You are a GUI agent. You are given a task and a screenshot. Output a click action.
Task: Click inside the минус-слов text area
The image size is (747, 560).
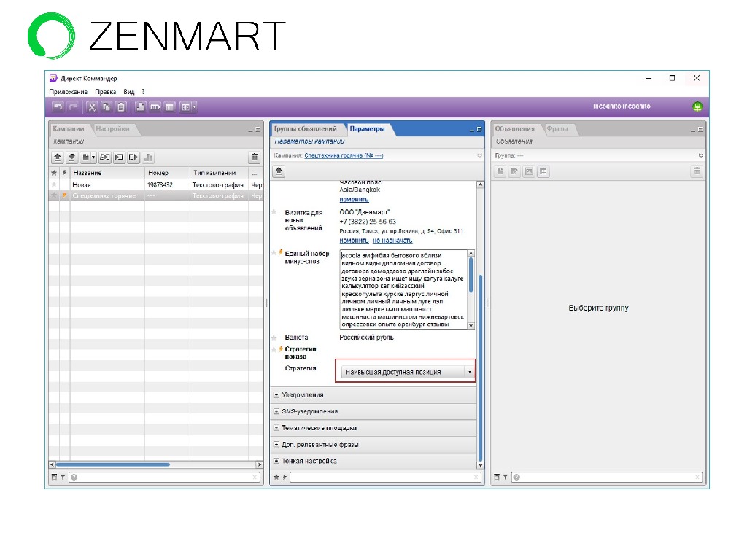point(403,289)
